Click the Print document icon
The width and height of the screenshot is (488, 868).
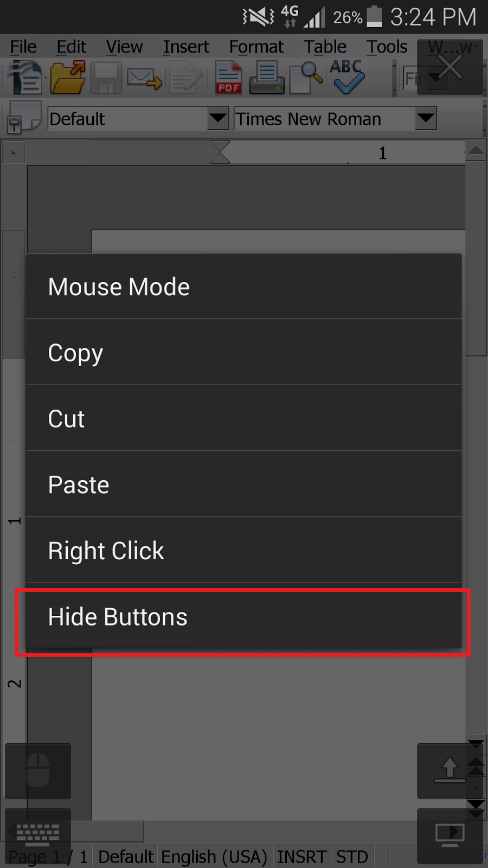tap(267, 78)
